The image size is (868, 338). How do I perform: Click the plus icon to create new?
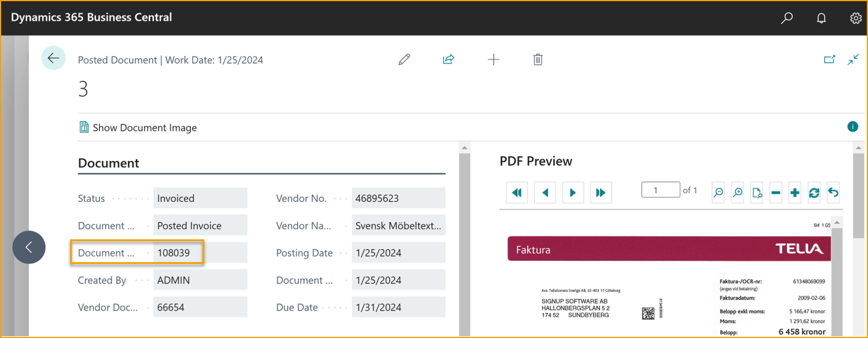(x=493, y=60)
